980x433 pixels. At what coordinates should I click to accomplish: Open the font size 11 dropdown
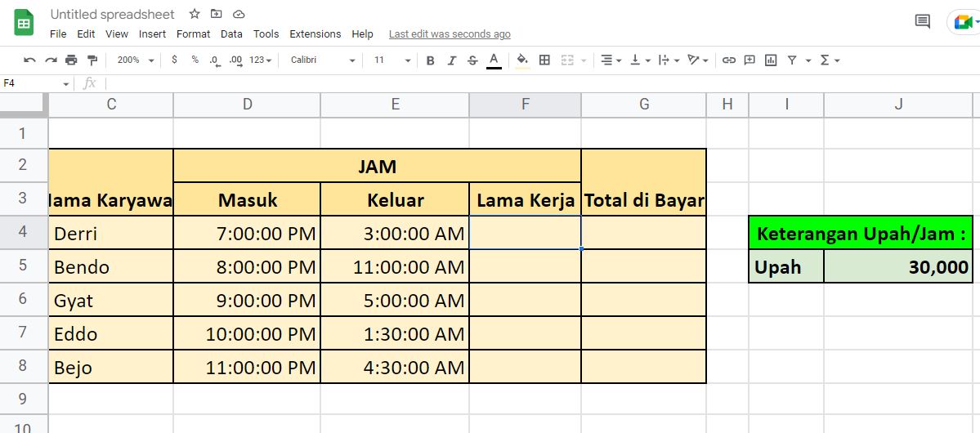(392, 60)
